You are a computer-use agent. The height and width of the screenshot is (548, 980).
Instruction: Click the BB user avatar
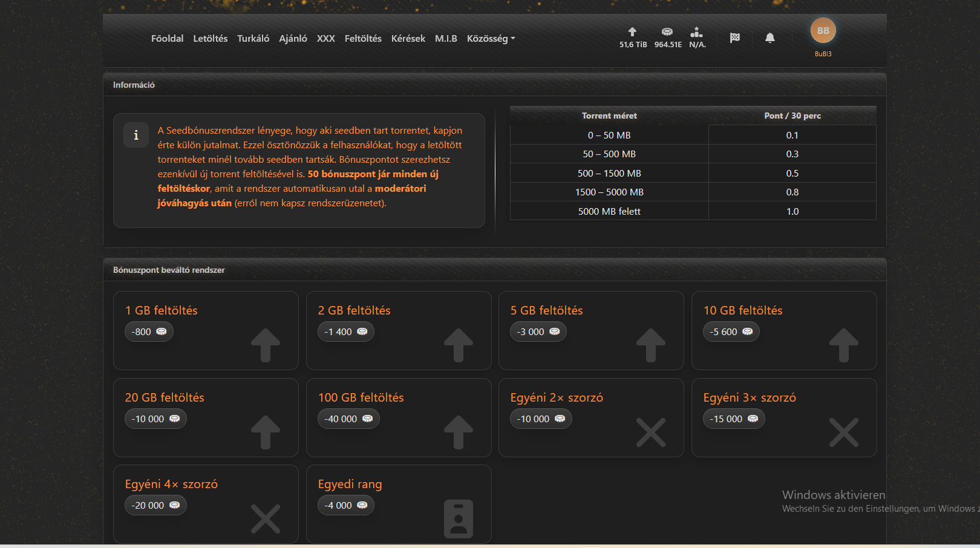point(823,31)
